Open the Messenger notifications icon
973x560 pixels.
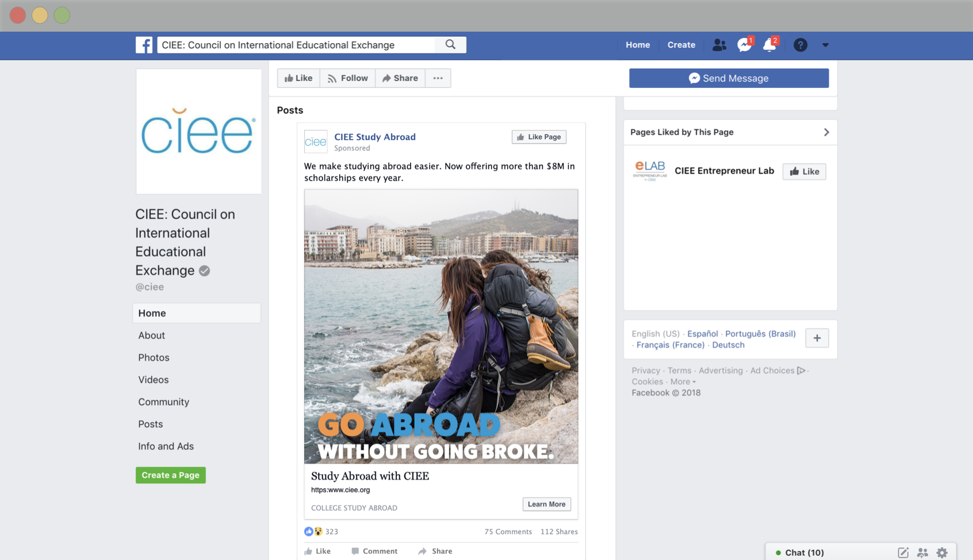745,44
